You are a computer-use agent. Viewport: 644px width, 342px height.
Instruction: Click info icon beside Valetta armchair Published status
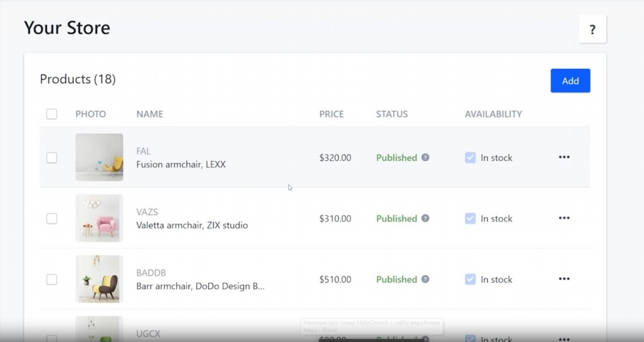coord(425,218)
